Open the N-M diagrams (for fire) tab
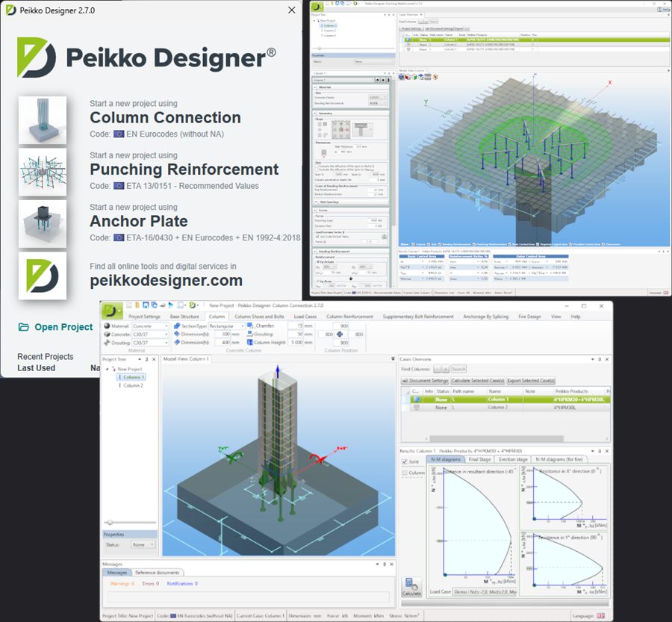672x622 pixels. [559, 459]
